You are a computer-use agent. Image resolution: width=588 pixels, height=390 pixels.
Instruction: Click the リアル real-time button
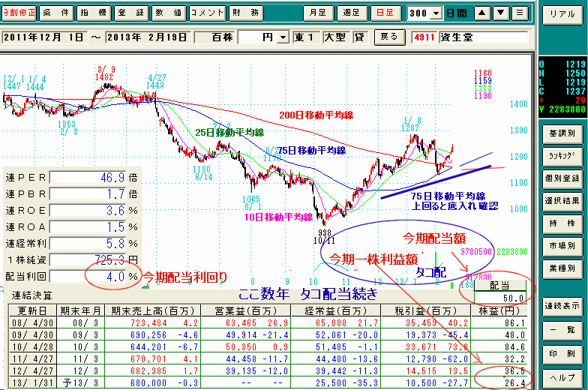(x=562, y=15)
